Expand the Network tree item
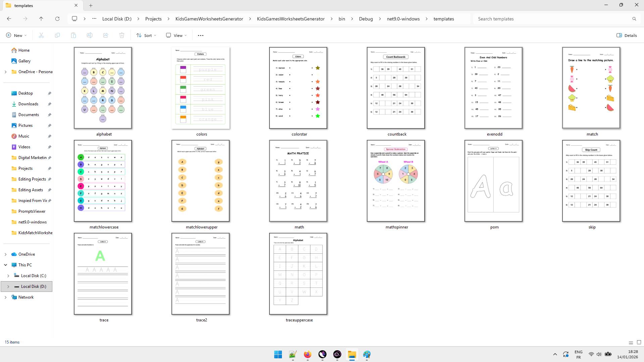 click(5, 297)
